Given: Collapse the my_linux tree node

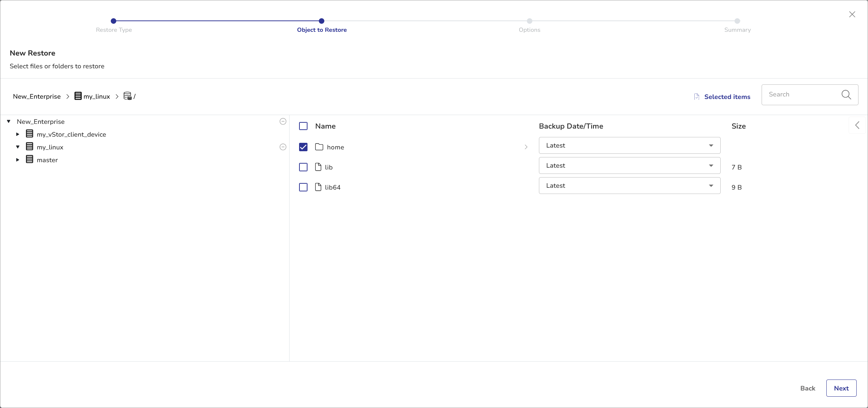Looking at the screenshot, I should click(x=18, y=147).
